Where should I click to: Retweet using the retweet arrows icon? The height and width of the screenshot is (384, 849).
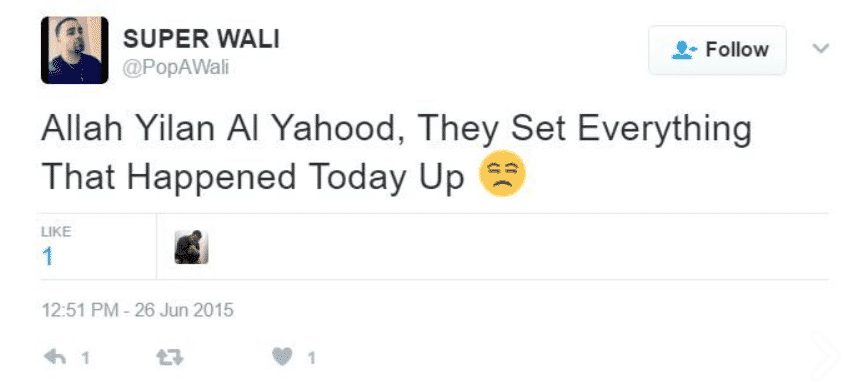click(x=169, y=357)
